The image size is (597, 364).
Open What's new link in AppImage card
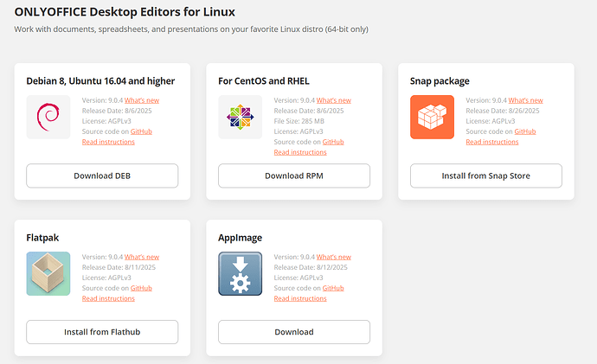click(333, 257)
